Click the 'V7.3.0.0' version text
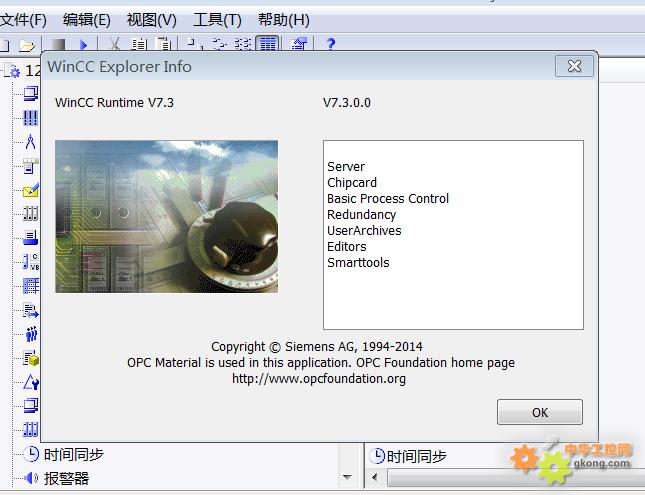This screenshot has width=645, height=495. tap(347, 102)
